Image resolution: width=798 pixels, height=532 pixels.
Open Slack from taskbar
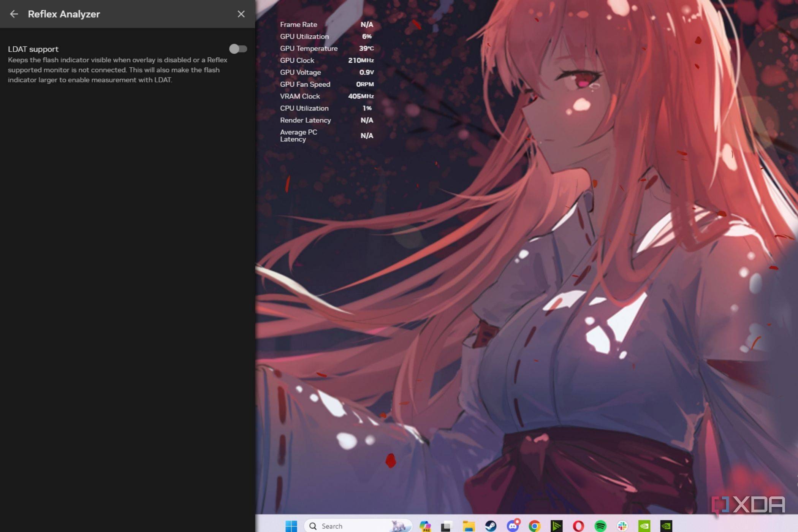pyautogui.click(x=622, y=526)
